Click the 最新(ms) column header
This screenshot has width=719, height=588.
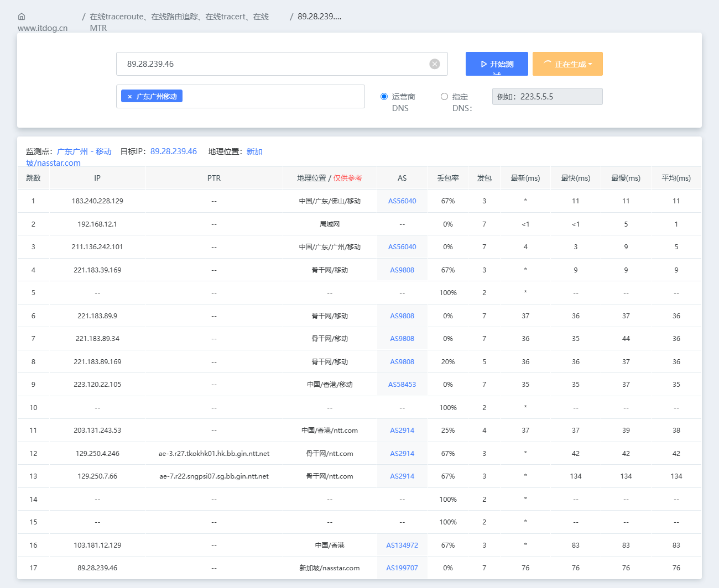click(525, 178)
